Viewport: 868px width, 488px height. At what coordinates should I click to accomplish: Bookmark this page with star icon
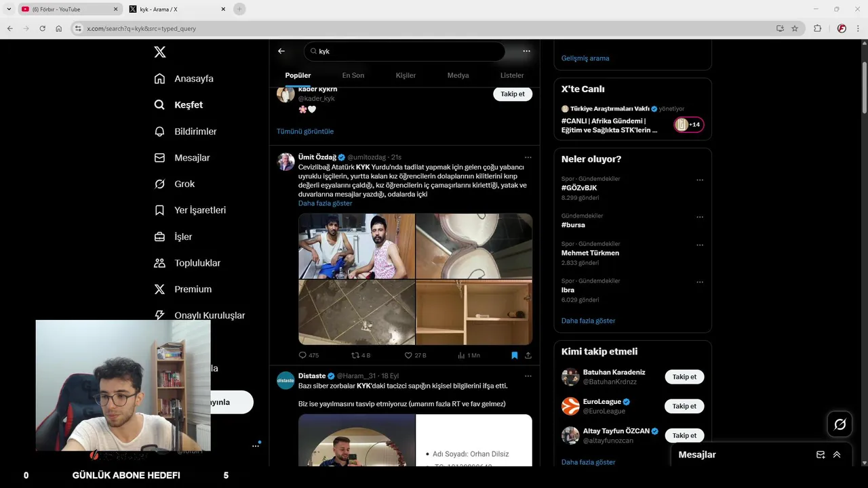point(795,28)
